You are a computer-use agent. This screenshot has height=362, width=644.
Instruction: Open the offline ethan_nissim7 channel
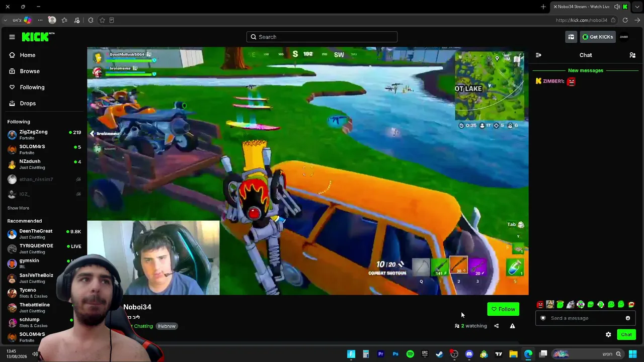coord(43,179)
